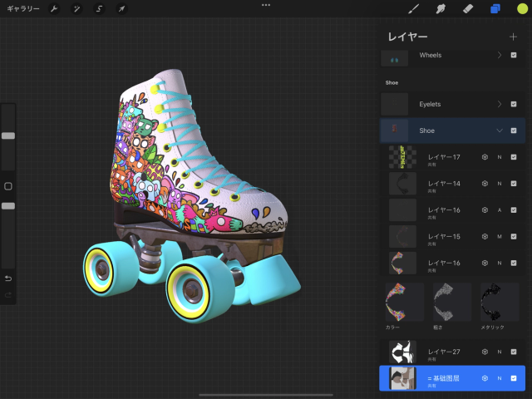Activate the Transform arrow tool
532x399 pixels.
(121, 8)
